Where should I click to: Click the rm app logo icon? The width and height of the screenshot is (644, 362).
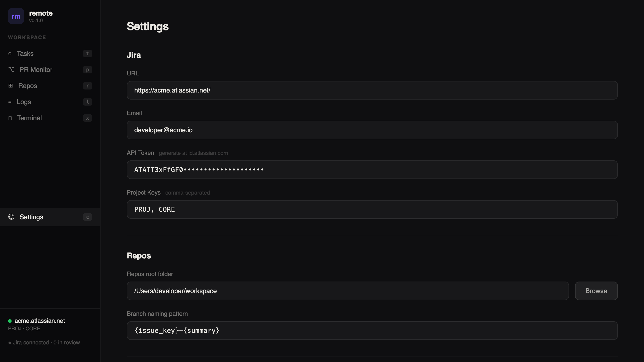point(16,16)
